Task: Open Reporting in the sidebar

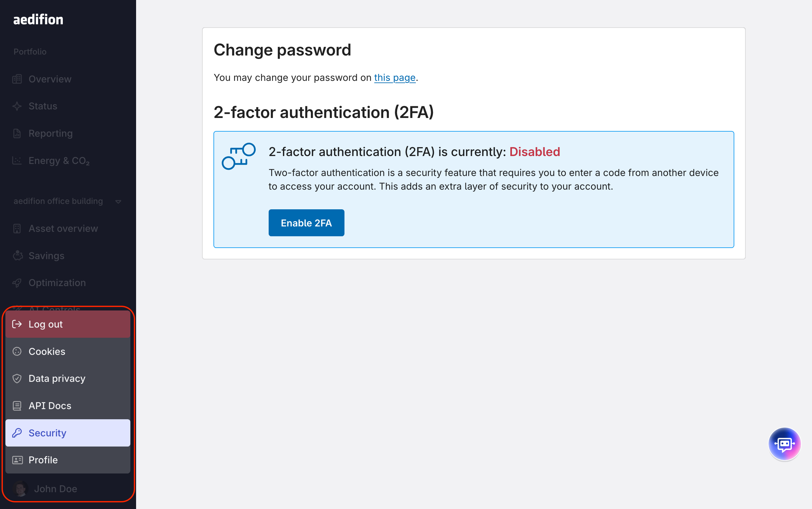Action: pos(50,133)
